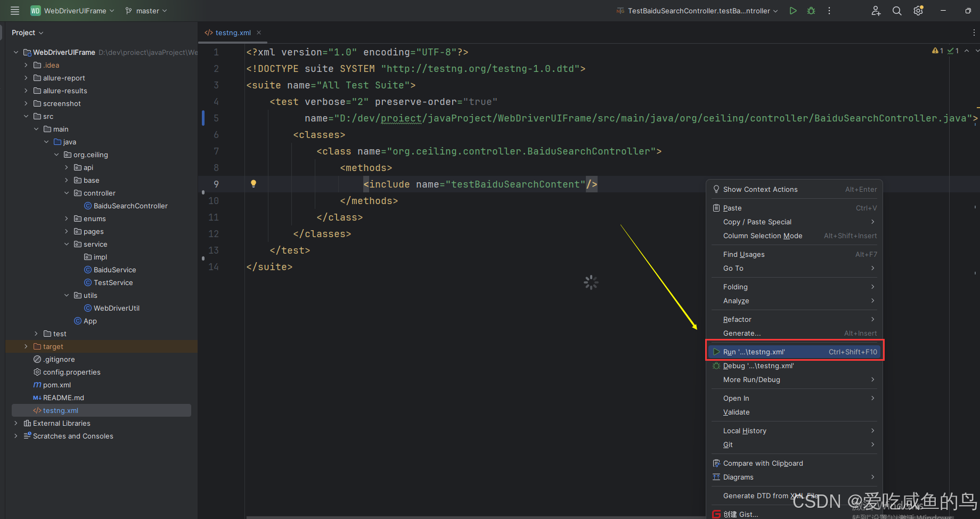The width and height of the screenshot is (980, 519).
Task: Run '...\testng.xml' from context menu
Action: (x=794, y=352)
